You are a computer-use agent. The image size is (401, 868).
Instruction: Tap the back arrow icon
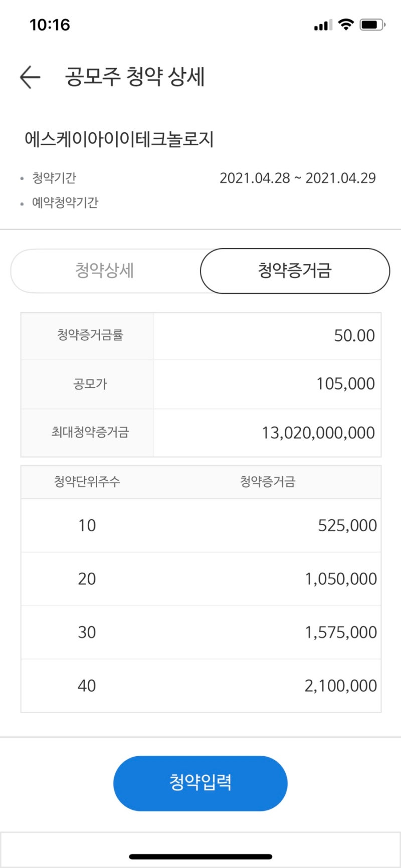[30, 77]
